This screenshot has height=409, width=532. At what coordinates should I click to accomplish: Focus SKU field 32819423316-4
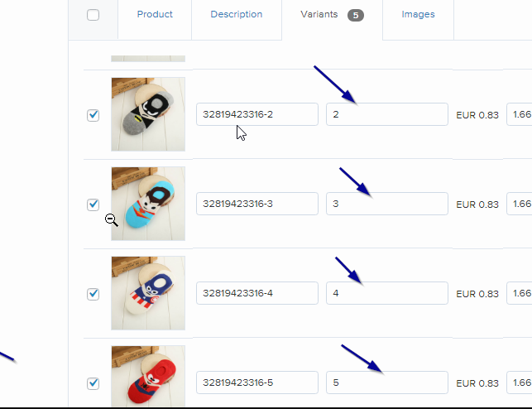click(x=257, y=293)
